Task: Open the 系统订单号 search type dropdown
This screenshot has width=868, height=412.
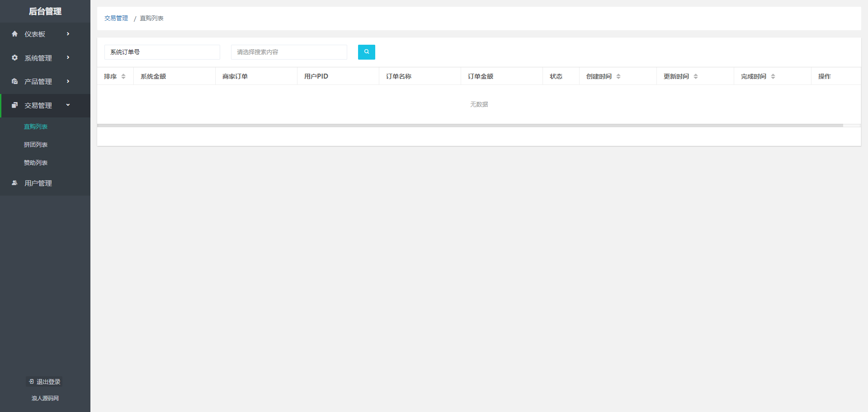Action: coord(162,52)
